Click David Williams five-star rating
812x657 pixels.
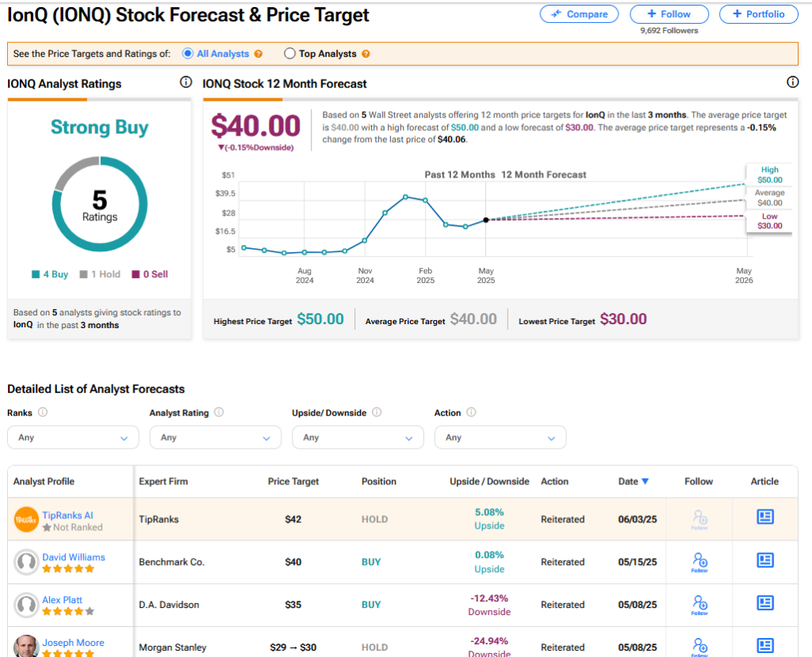[68, 569]
